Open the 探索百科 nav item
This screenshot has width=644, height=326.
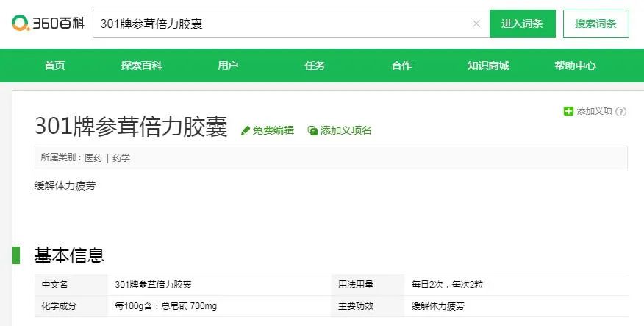pyautogui.click(x=141, y=65)
